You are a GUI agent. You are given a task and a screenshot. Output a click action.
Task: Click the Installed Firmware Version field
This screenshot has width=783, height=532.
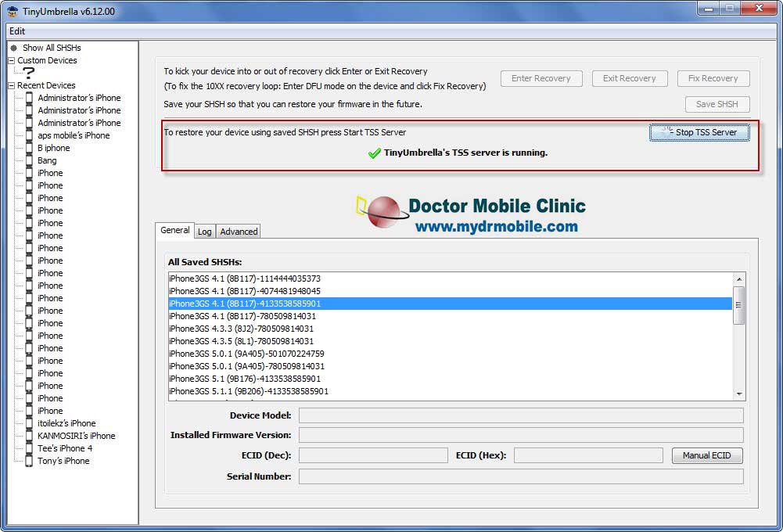(x=521, y=435)
